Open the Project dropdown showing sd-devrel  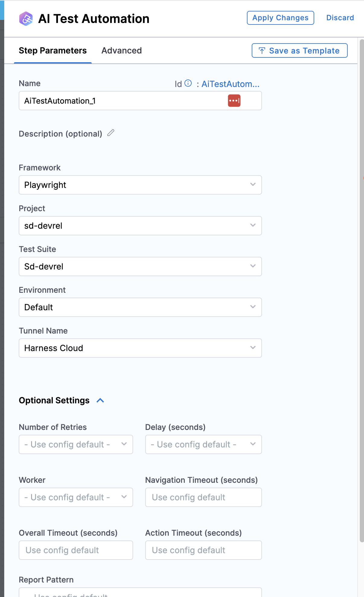140,226
